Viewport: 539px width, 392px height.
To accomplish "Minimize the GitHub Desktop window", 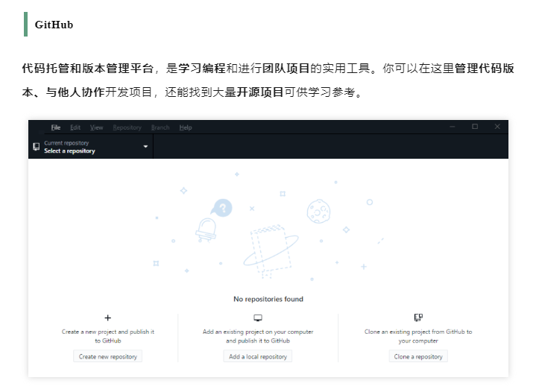I will [453, 127].
